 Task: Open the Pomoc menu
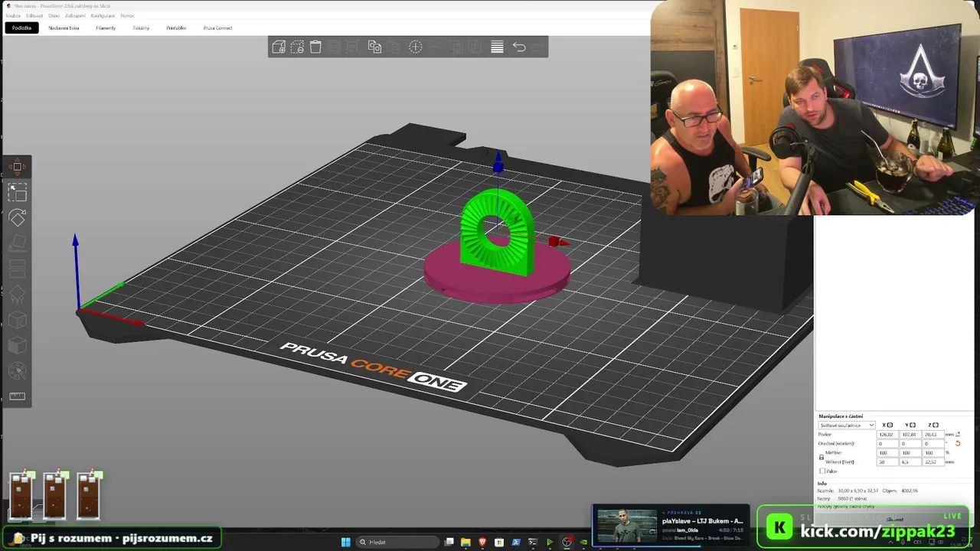coord(127,15)
